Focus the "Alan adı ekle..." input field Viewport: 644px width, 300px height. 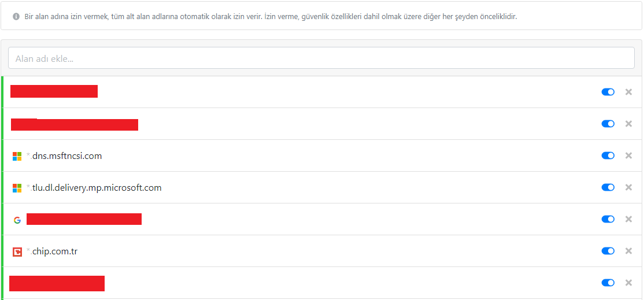click(x=321, y=58)
